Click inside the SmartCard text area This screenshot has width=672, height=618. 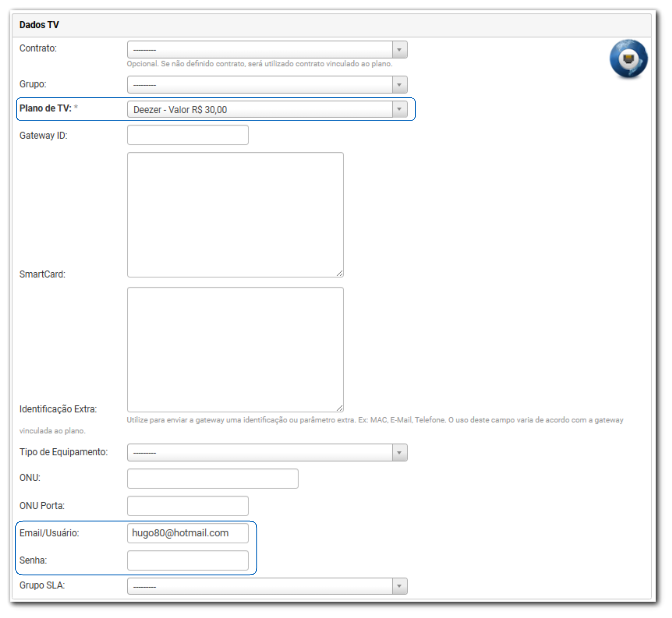tap(235, 214)
